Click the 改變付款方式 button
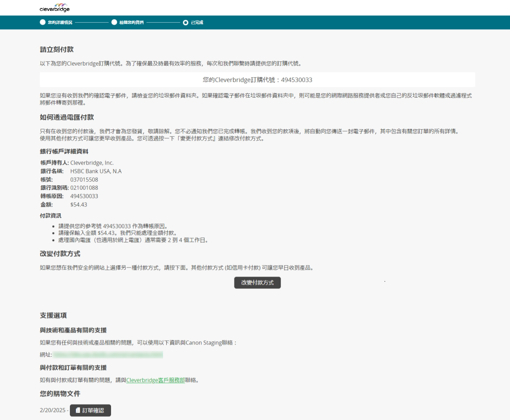 [x=257, y=282]
